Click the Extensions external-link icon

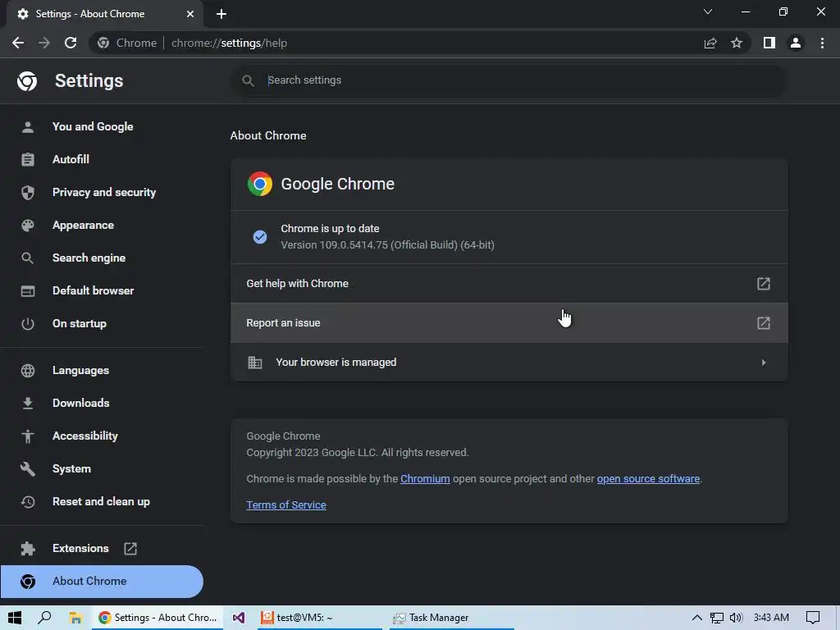click(x=130, y=549)
